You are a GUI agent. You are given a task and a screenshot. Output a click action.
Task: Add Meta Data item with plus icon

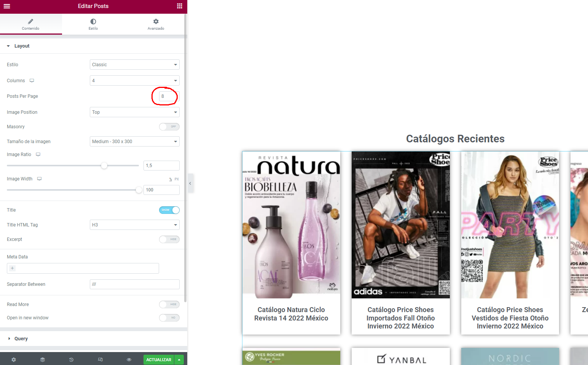(x=13, y=268)
